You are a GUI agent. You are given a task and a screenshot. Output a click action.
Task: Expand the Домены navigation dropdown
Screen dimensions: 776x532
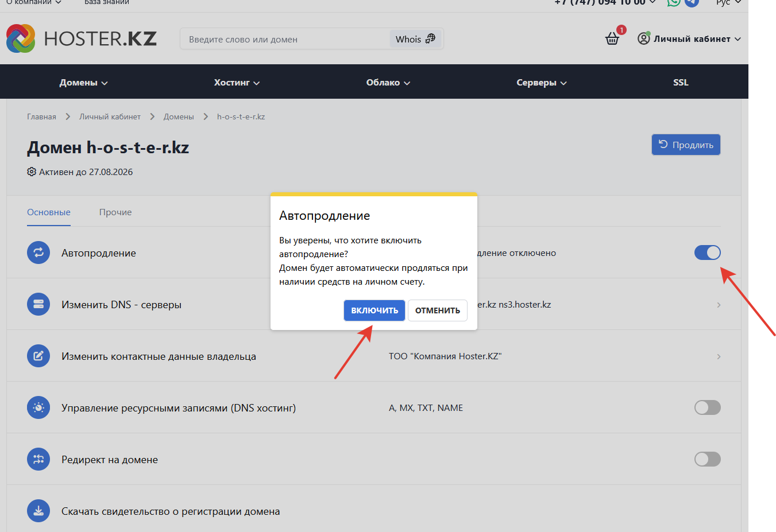pyautogui.click(x=83, y=83)
